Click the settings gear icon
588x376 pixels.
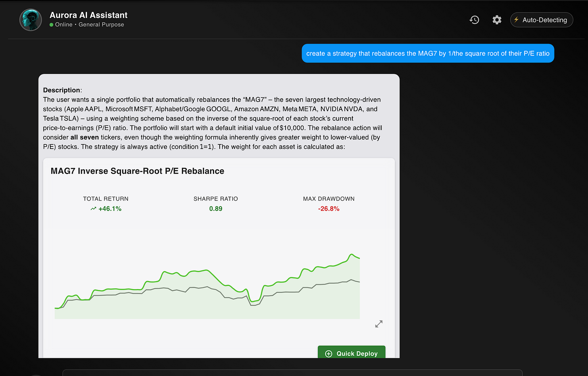point(497,20)
